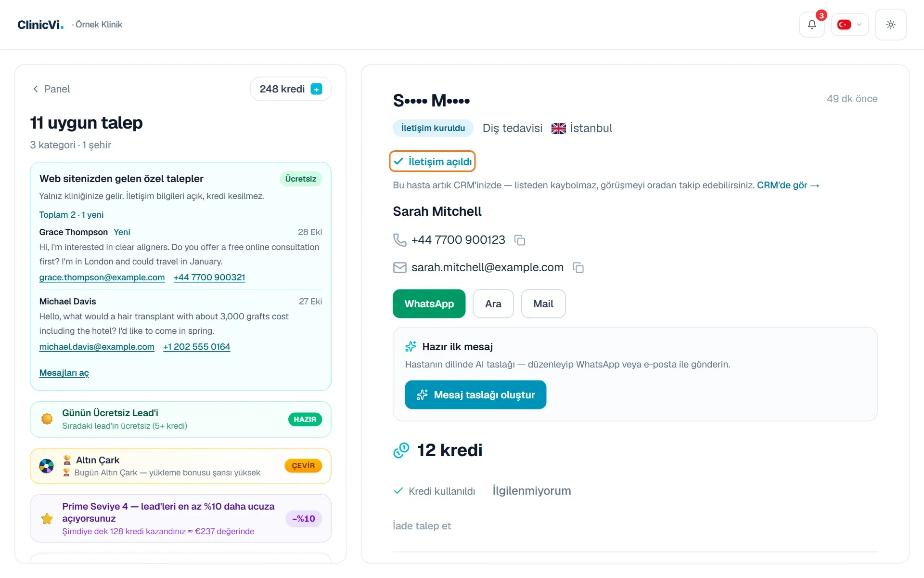Open grace.thompson@example.com email link
Image resolution: width=924 pixels, height=578 pixels.
[102, 277]
